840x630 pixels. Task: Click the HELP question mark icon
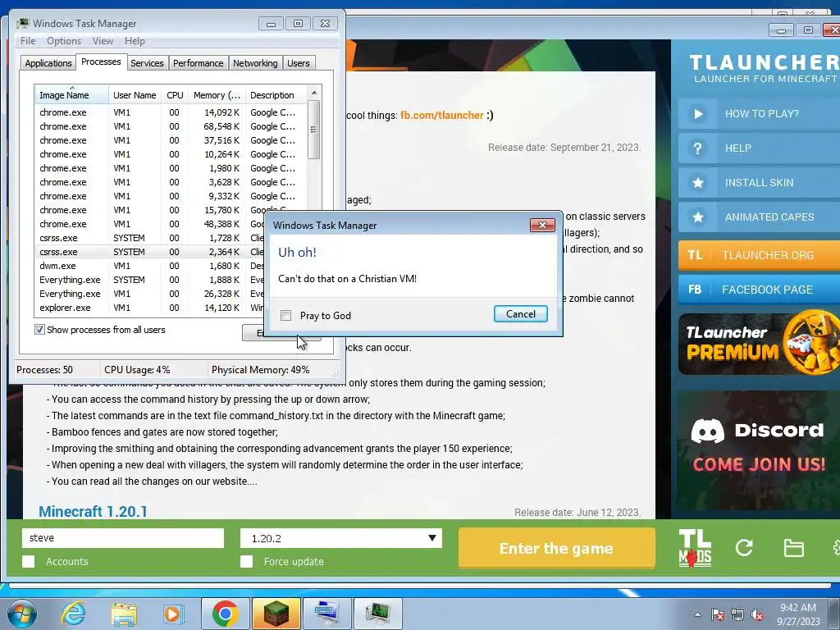click(x=697, y=148)
